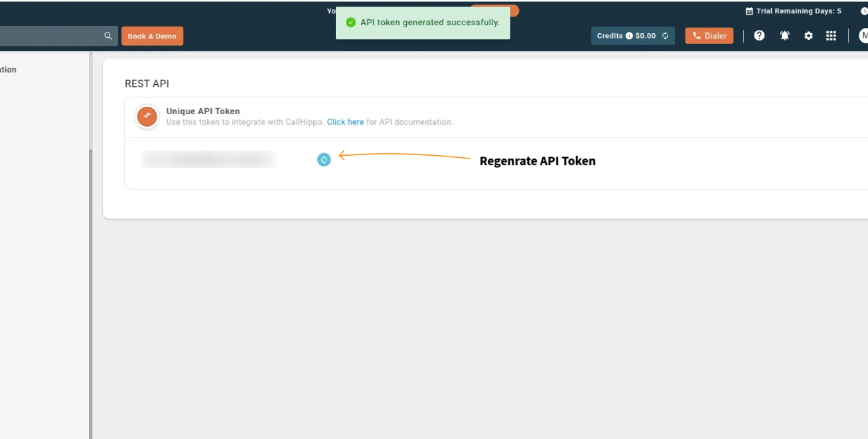Open the settings gear in top bar
Screen dimensions: 868x439
[808, 36]
